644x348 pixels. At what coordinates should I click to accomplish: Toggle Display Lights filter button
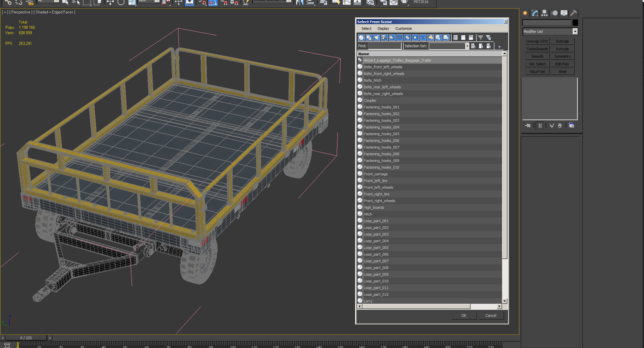376,38
